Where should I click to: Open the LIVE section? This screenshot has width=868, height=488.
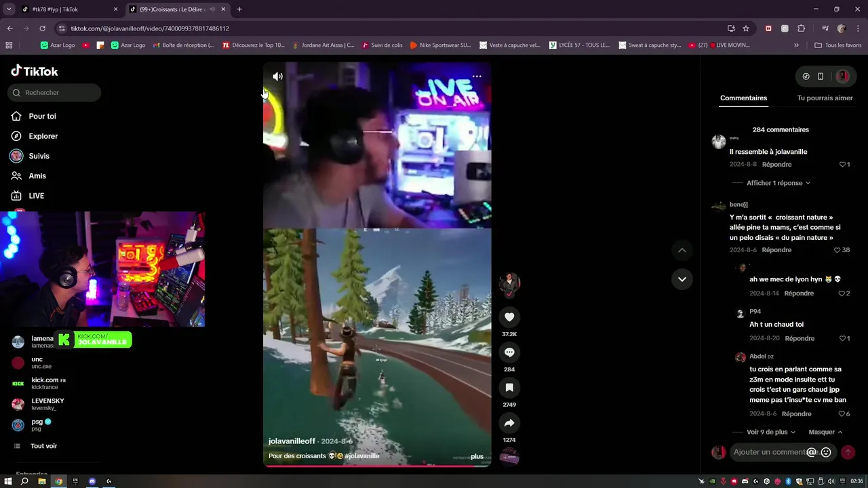coord(36,196)
